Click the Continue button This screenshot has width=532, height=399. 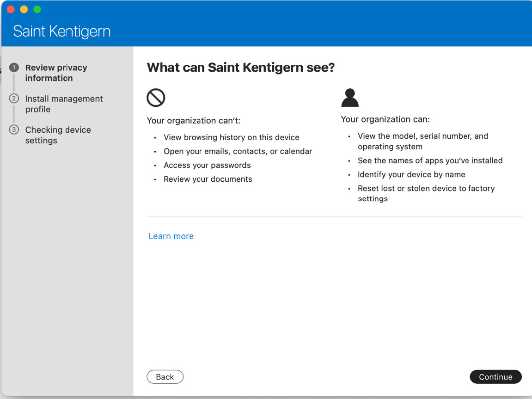495,377
